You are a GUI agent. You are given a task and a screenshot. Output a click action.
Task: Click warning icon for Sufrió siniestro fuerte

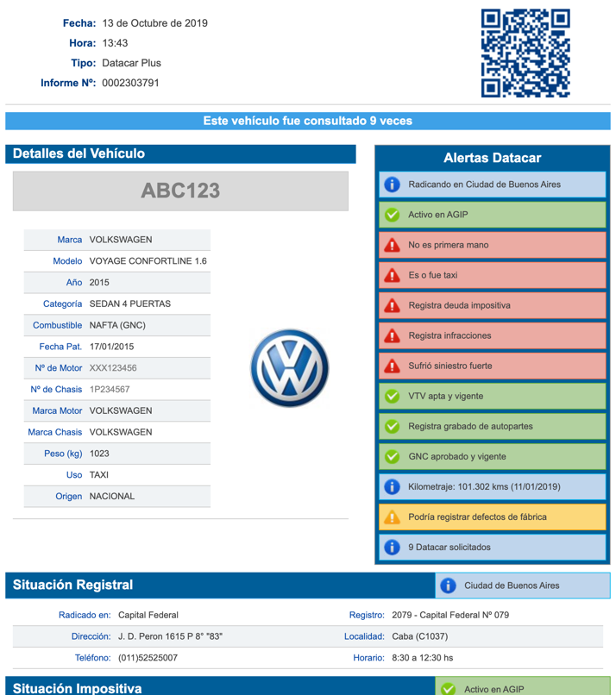coord(392,366)
